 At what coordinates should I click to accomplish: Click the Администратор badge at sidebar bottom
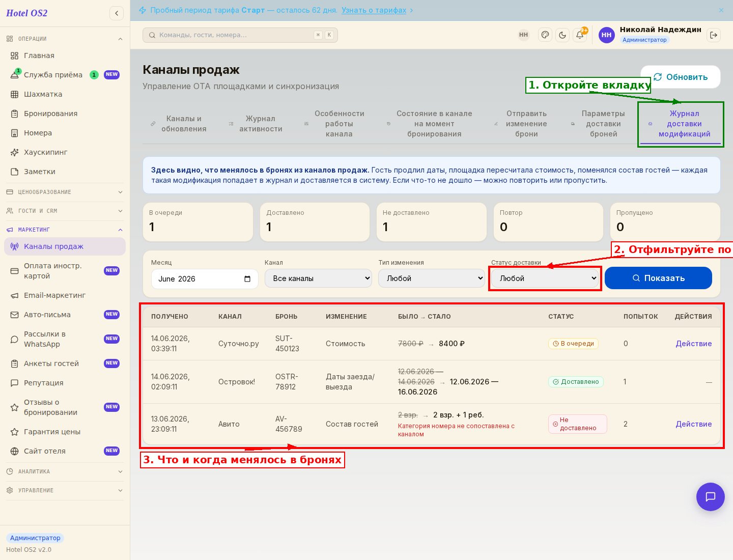35,538
